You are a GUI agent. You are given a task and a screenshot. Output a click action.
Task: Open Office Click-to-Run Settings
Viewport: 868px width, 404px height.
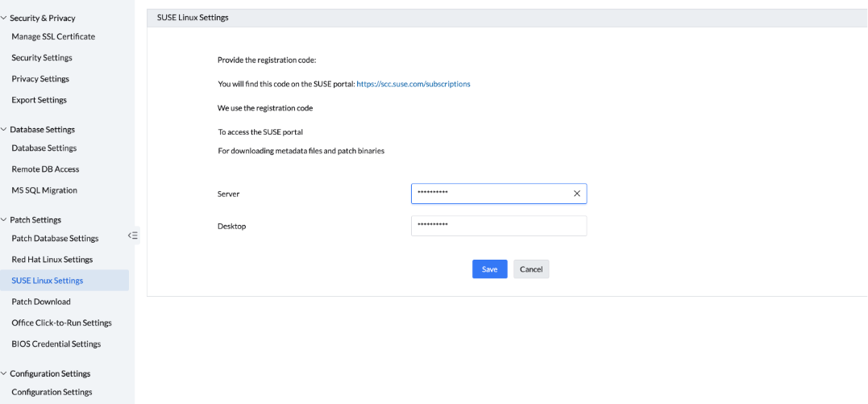61,323
